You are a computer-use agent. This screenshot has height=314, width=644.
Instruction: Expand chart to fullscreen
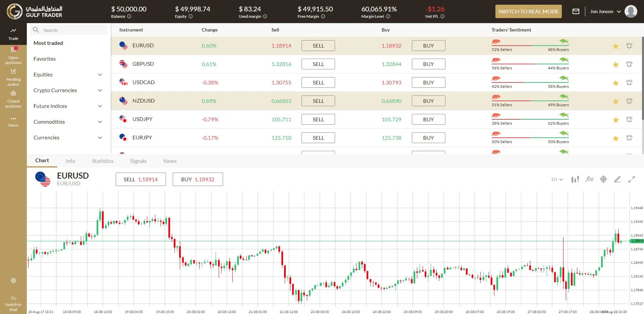(x=632, y=179)
